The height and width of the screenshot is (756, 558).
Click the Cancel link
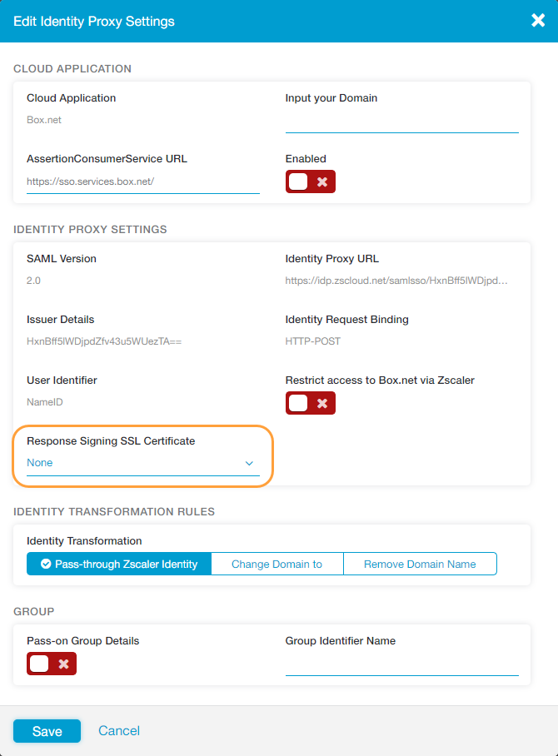119,730
